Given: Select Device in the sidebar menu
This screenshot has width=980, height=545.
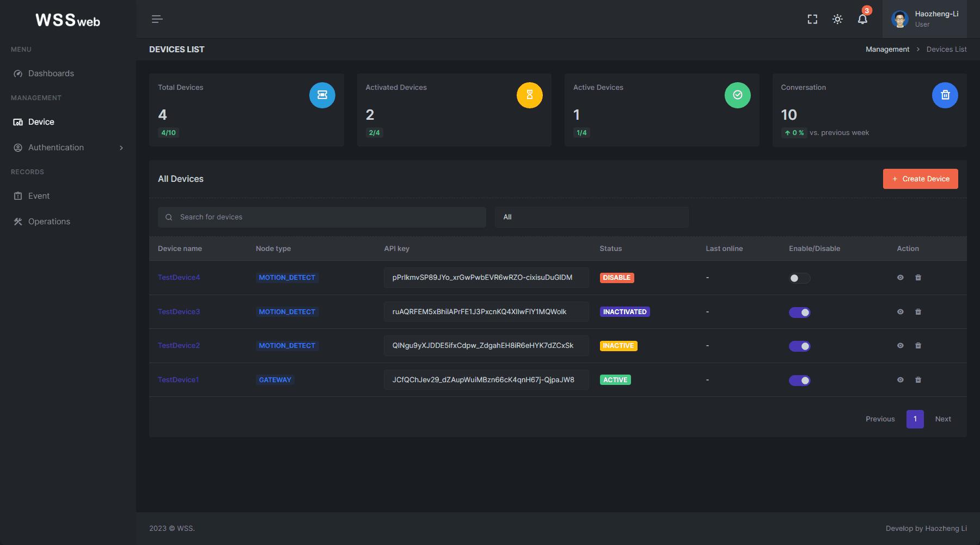Looking at the screenshot, I should (41, 122).
